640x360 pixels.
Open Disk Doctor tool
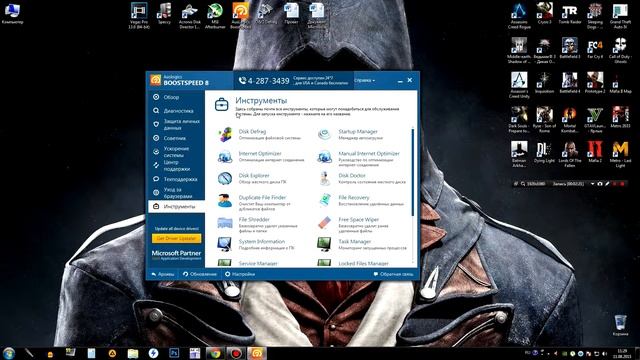coord(352,176)
